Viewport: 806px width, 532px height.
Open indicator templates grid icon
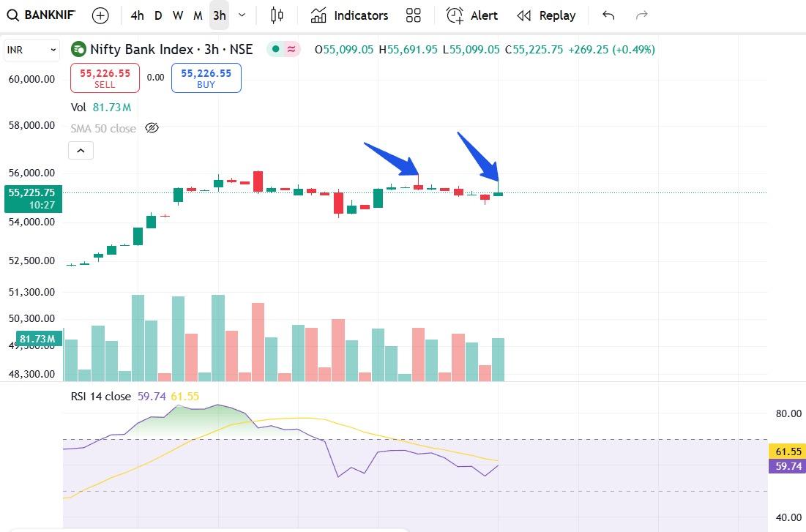(x=414, y=15)
